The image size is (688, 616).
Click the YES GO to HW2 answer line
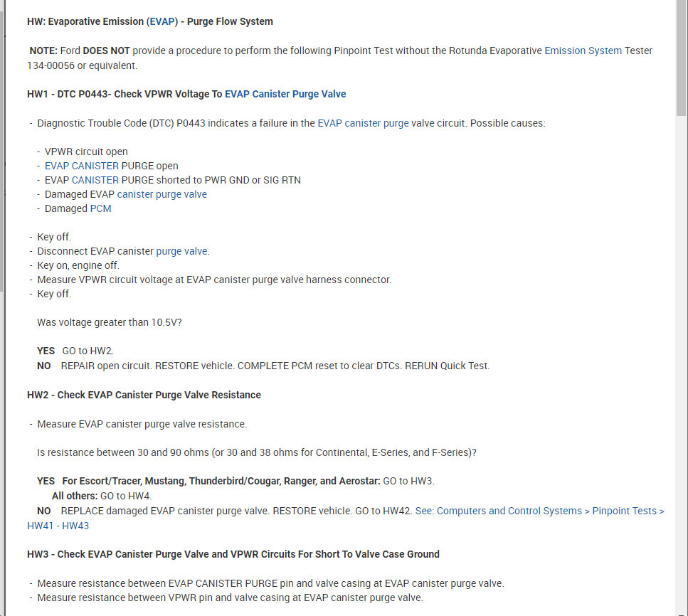(75, 351)
